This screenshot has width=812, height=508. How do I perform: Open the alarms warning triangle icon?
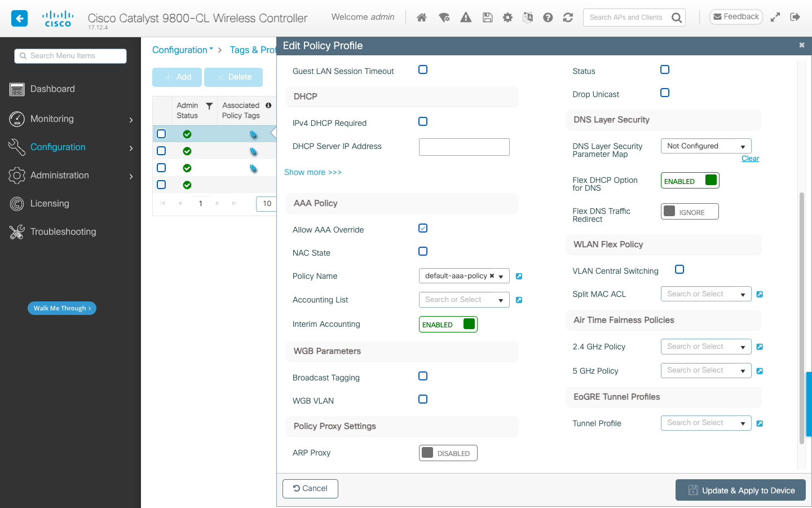click(465, 17)
